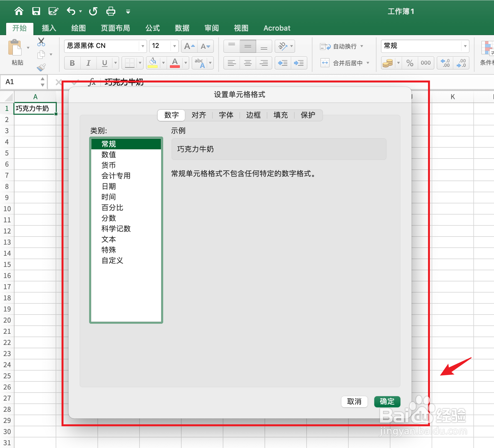Click the red font color swatch
Viewport: 494px width, 448px height.
point(174,63)
